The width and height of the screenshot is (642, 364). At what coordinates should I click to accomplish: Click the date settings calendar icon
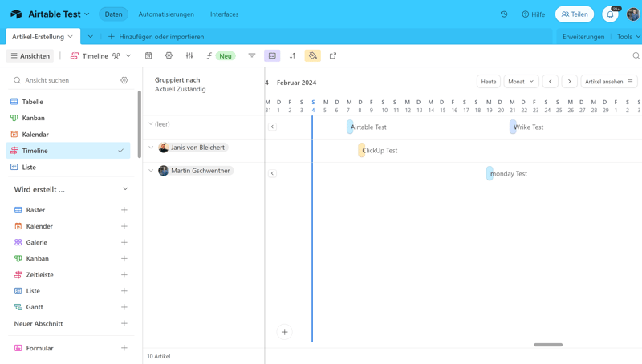click(x=148, y=56)
